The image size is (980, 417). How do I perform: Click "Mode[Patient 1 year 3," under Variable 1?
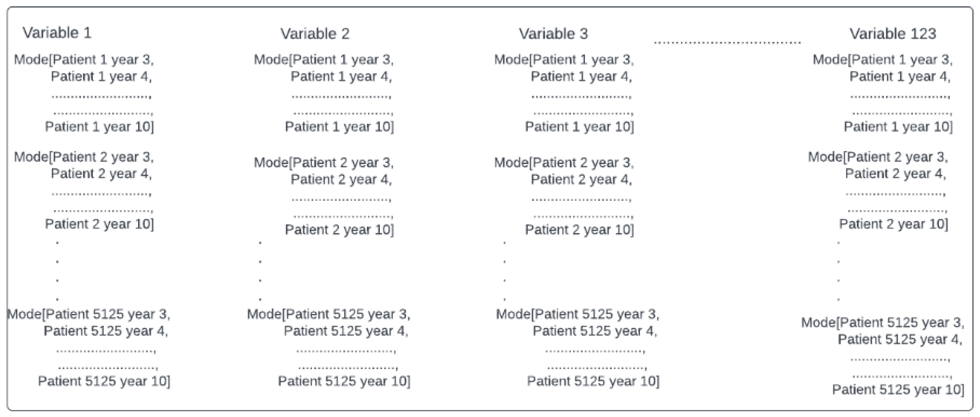pos(84,60)
